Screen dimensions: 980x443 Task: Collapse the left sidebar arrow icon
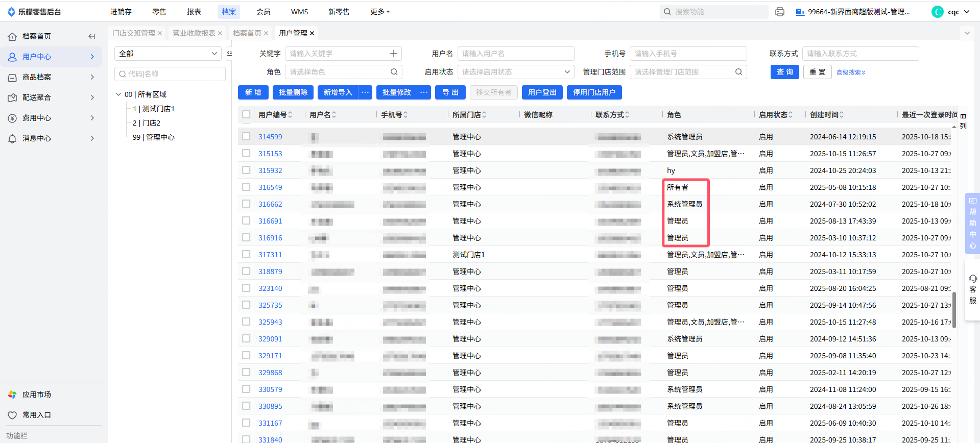point(92,36)
